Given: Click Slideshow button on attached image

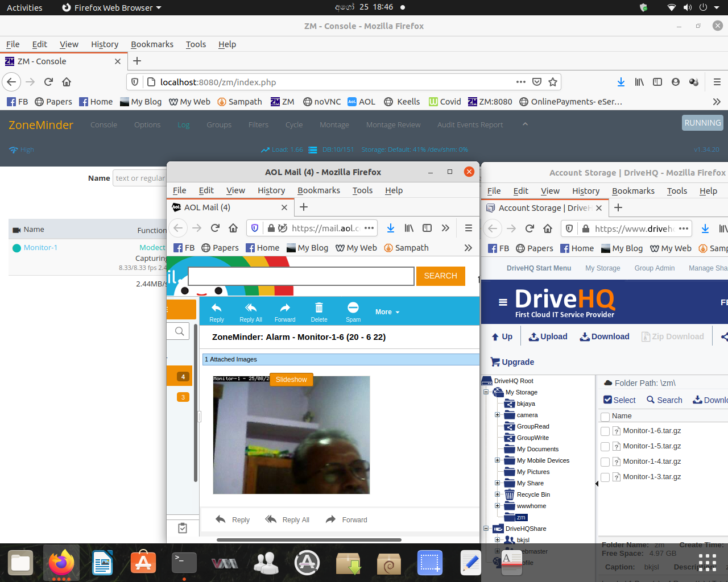Looking at the screenshot, I should pyautogui.click(x=291, y=380).
